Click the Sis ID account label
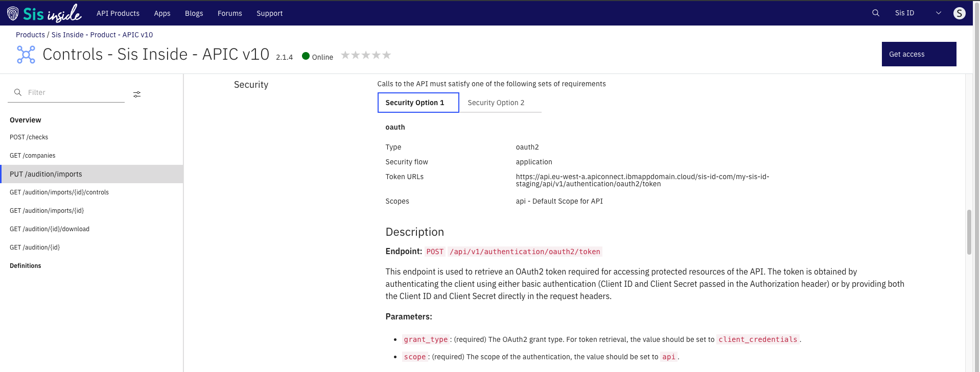 [904, 13]
